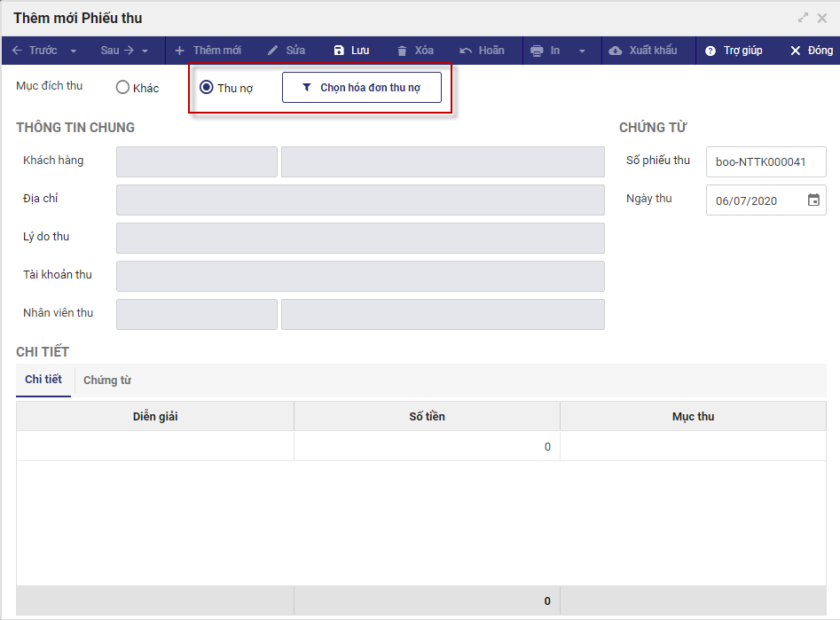Click the plus icon for Thêm mới
The width and height of the screenshot is (840, 620).
tap(179, 51)
